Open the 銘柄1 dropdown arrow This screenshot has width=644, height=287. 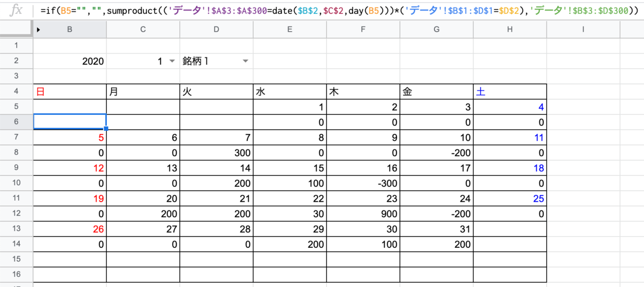[245, 61]
